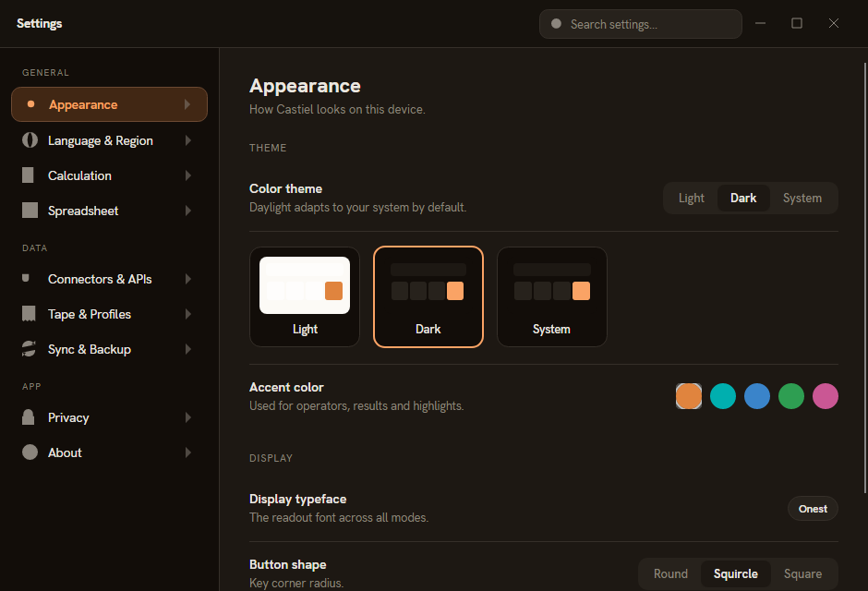Click the Tape & Profiles bookmark icon

coord(29,314)
